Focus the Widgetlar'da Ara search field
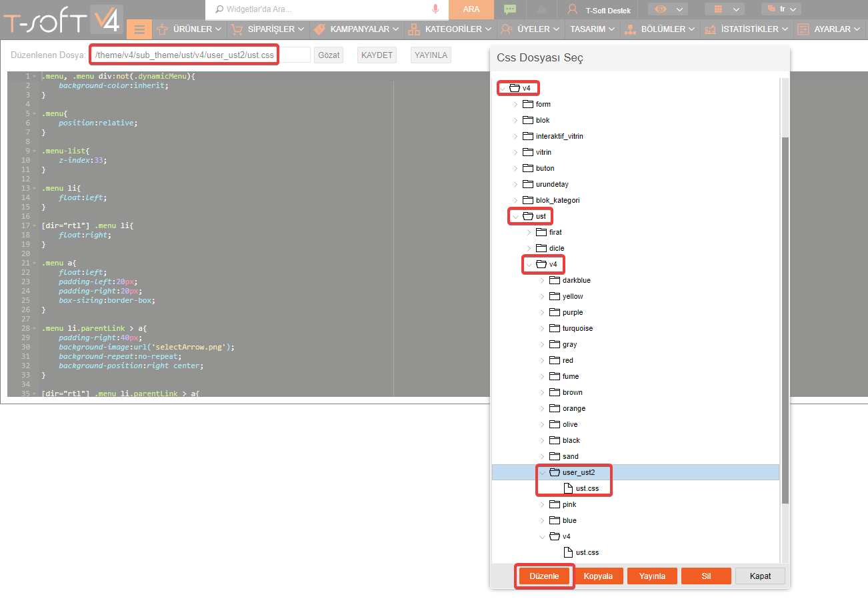 [x=327, y=9]
